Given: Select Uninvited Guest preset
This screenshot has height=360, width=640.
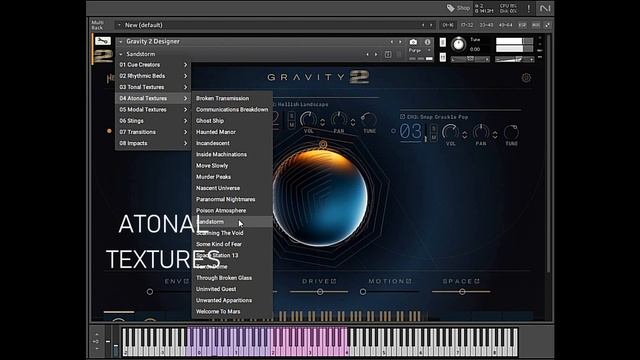Looking at the screenshot, I should (232, 289).
